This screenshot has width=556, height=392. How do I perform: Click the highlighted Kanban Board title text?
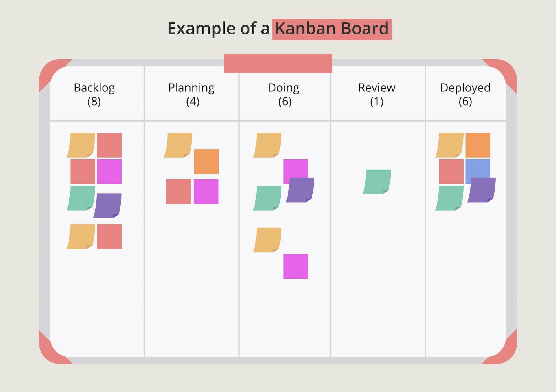pos(332,29)
